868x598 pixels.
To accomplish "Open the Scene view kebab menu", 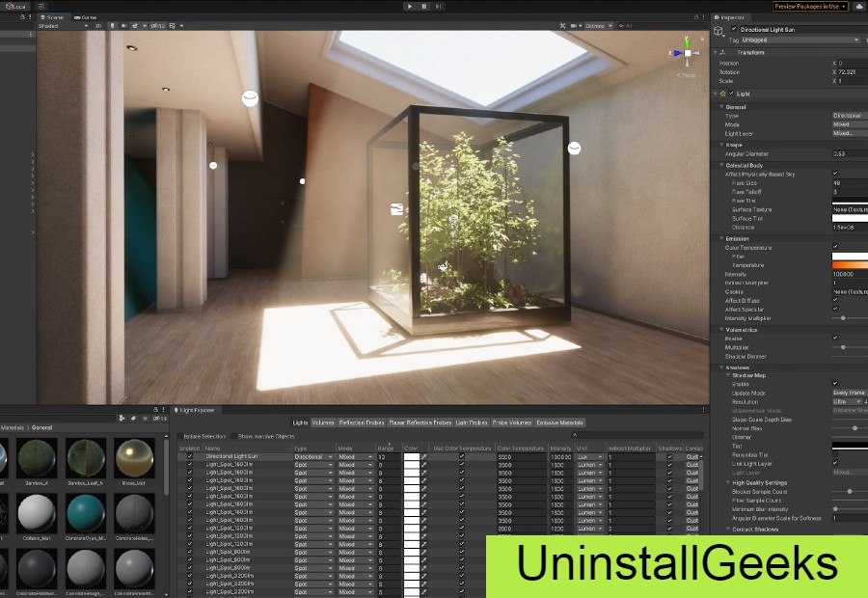I will click(704, 17).
